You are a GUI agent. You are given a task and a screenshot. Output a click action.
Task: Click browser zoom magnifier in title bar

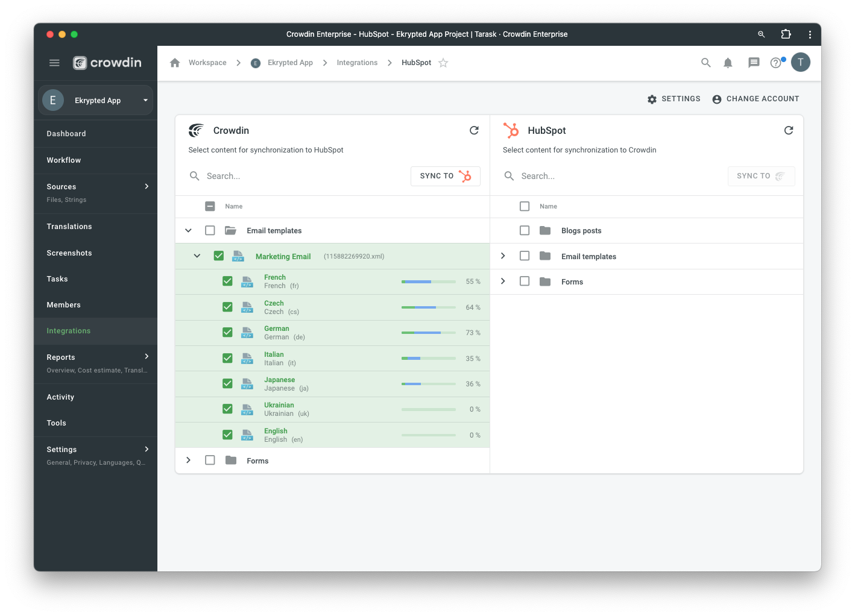pyautogui.click(x=762, y=34)
